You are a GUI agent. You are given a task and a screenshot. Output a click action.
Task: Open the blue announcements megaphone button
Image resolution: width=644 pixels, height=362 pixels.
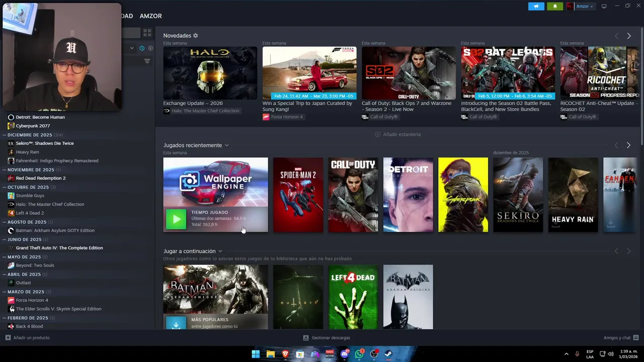536,6
